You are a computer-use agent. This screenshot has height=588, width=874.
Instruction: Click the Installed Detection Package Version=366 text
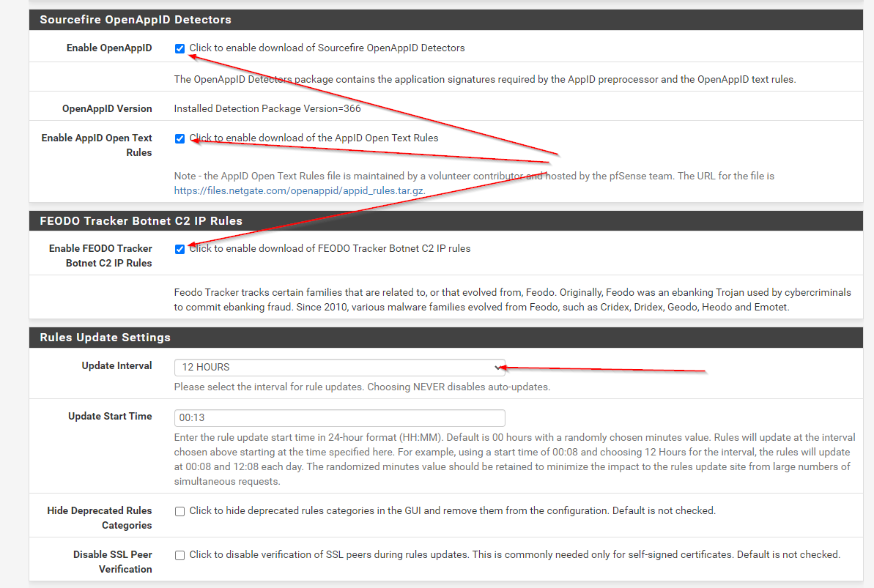267,108
